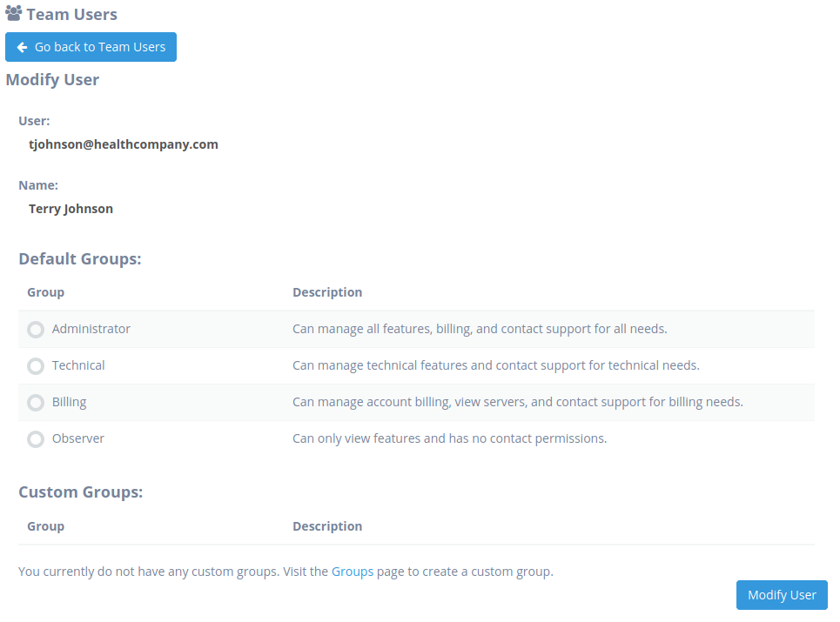Click the Technical group label

tap(78, 365)
